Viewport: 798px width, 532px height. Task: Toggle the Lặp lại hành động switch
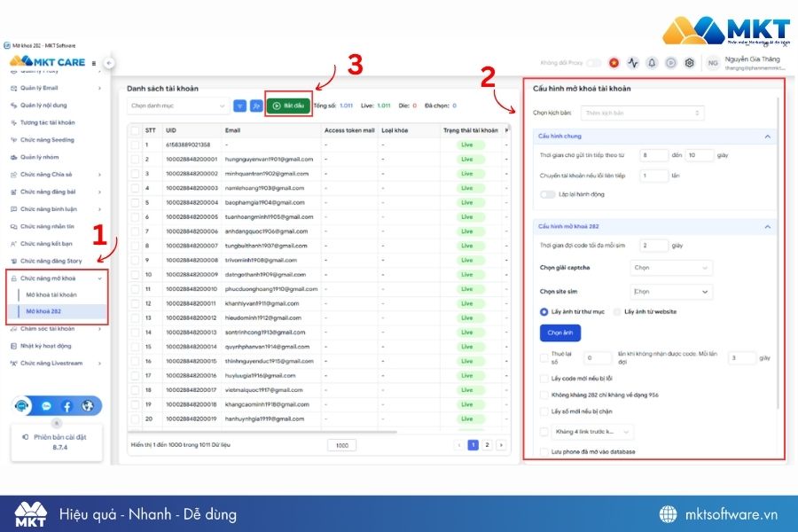548,194
